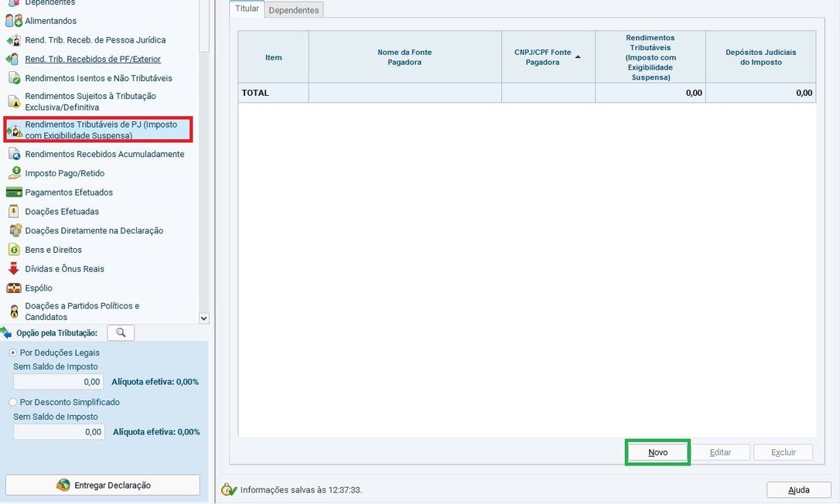Select the Por Desconto Simplificado radio option
This screenshot has width=840, height=504.
[x=13, y=402]
